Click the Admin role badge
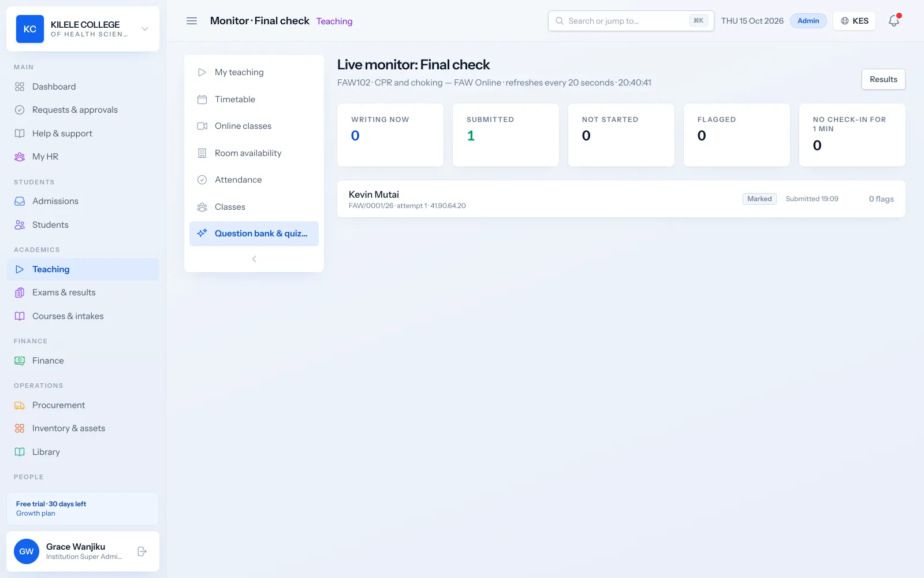This screenshot has width=924, height=578. pyautogui.click(x=808, y=21)
